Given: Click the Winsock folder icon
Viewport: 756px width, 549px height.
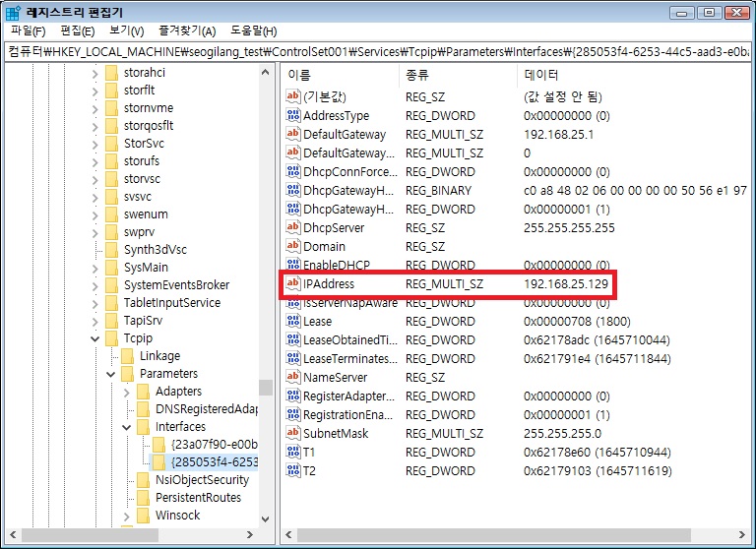Looking at the screenshot, I should click(143, 516).
